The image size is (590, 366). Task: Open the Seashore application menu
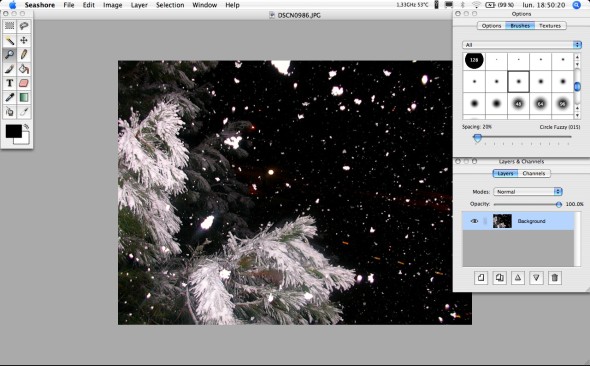point(40,5)
